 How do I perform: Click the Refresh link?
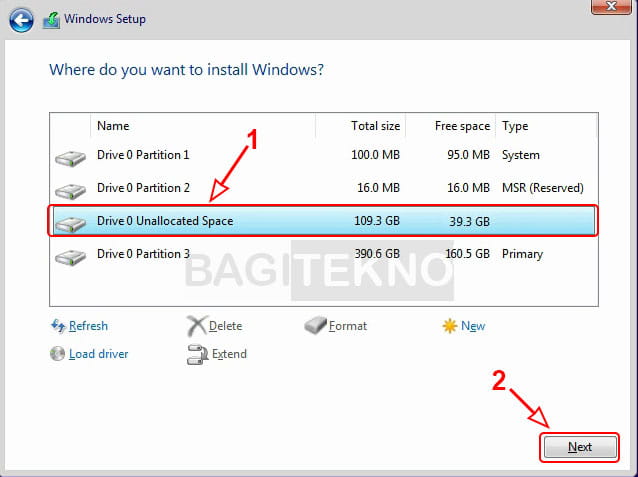coord(88,326)
